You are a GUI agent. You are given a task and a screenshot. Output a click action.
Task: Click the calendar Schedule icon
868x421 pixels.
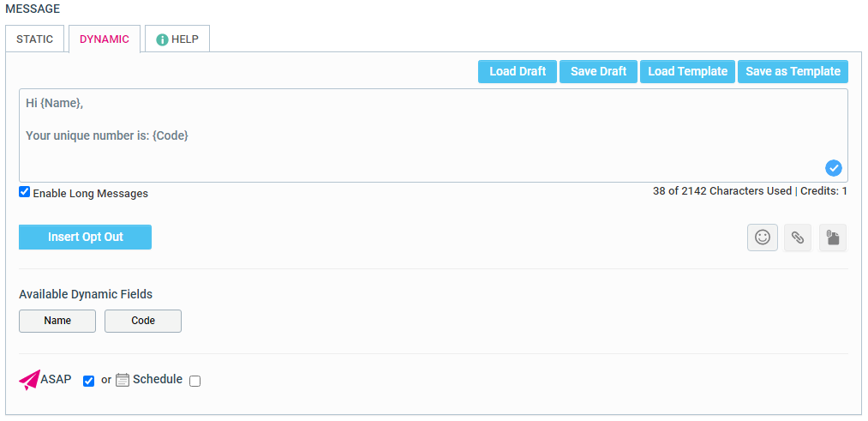point(123,380)
